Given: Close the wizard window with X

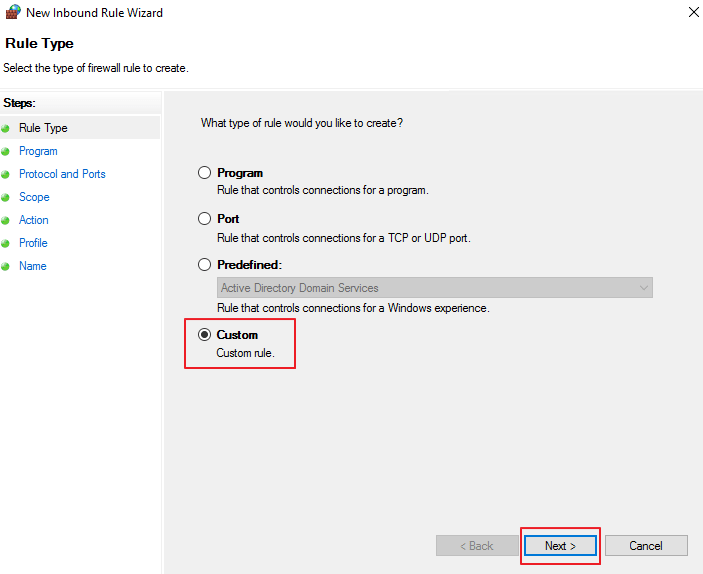Looking at the screenshot, I should 694,12.
